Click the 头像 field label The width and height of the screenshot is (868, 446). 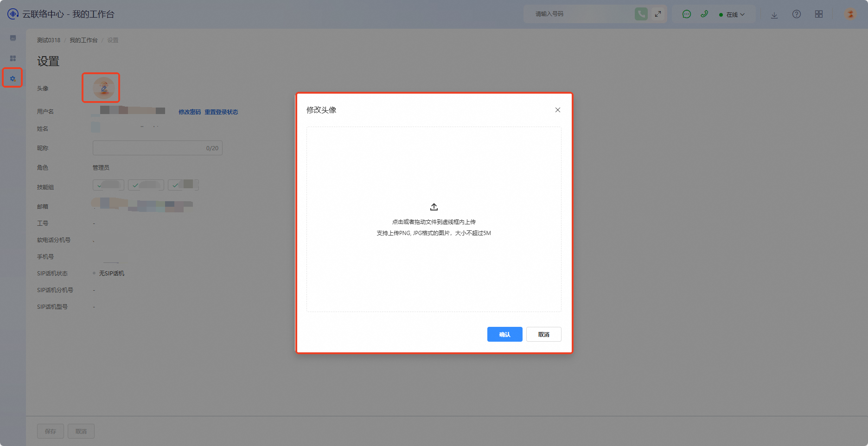pos(43,89)
